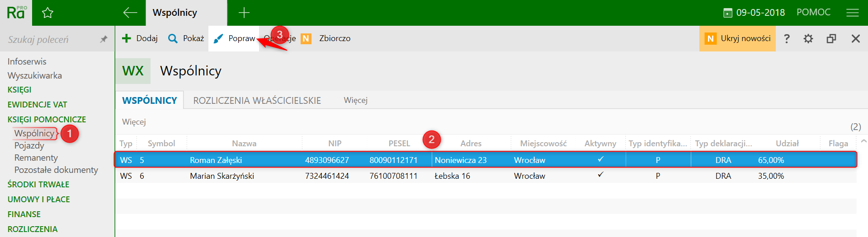Open settings gear icon
This screenshot has height=237, width=868.
pos(808,38)
